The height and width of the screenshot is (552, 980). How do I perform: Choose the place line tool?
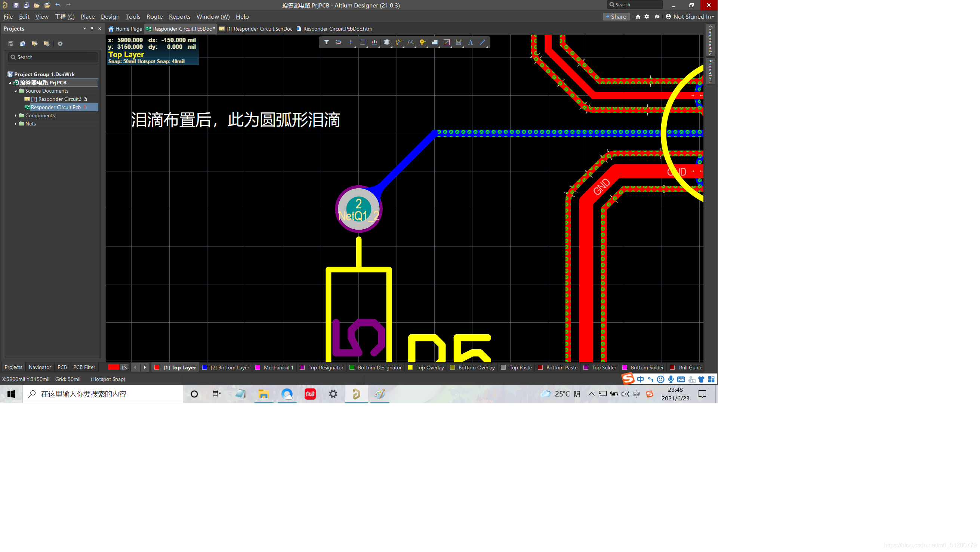[483, 42]
